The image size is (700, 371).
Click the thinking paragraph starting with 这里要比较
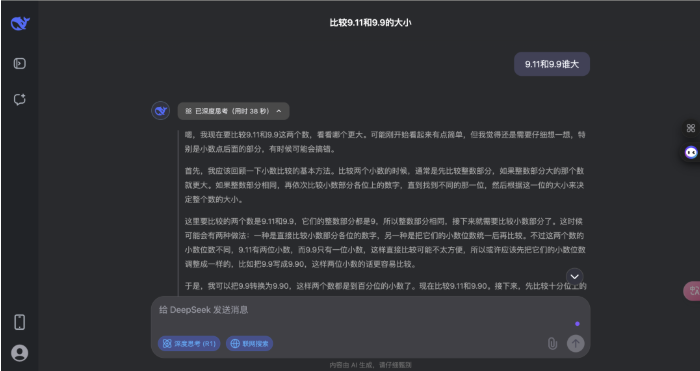tap(385, 243)
